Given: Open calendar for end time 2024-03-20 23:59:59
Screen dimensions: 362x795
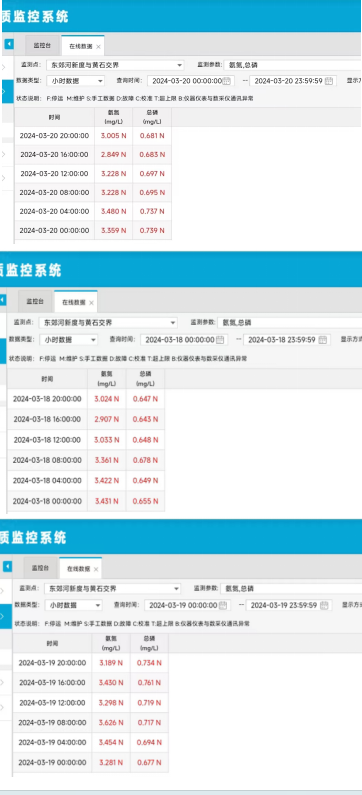Looking at the screenshot, I should coord(329,81).
